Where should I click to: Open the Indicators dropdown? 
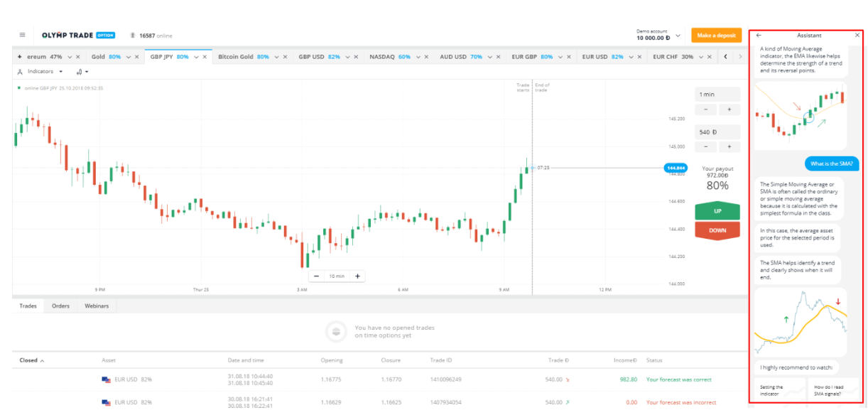40,72
